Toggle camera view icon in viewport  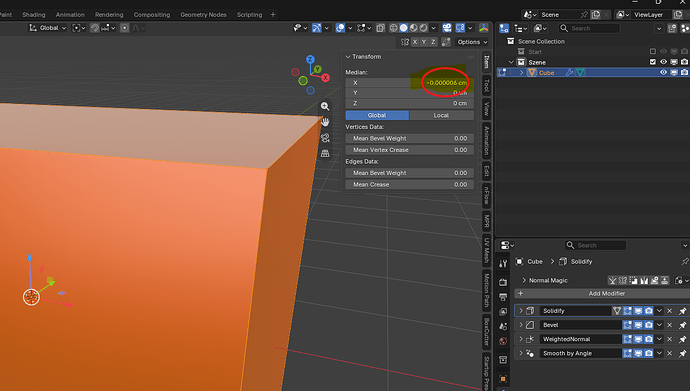coord(325,138)
